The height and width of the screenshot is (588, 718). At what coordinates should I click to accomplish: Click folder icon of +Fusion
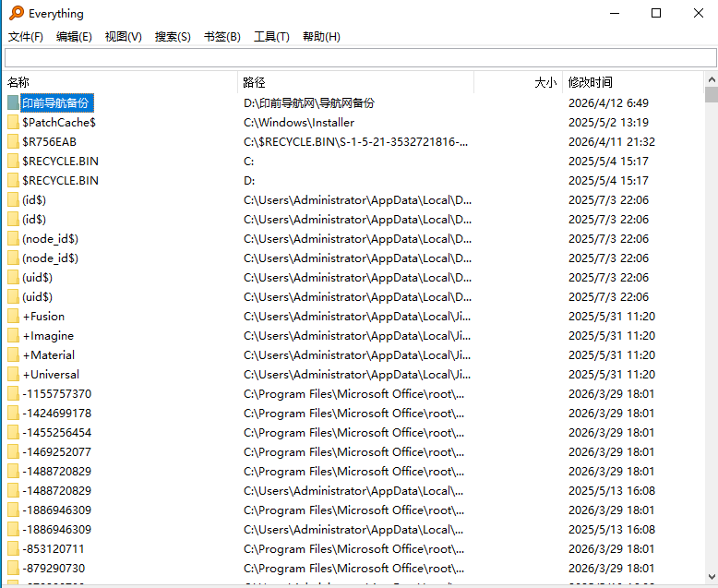(13, 317)
